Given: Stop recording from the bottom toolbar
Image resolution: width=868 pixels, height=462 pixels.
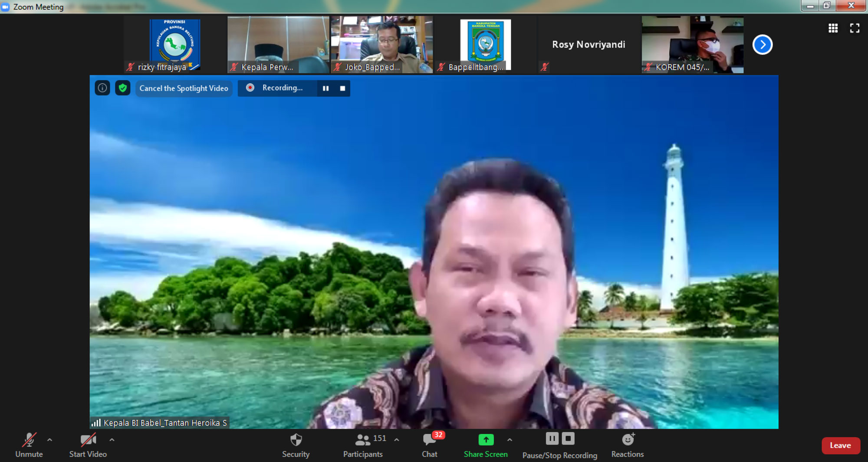Looking at the screenshot, I should coord(568,439).
